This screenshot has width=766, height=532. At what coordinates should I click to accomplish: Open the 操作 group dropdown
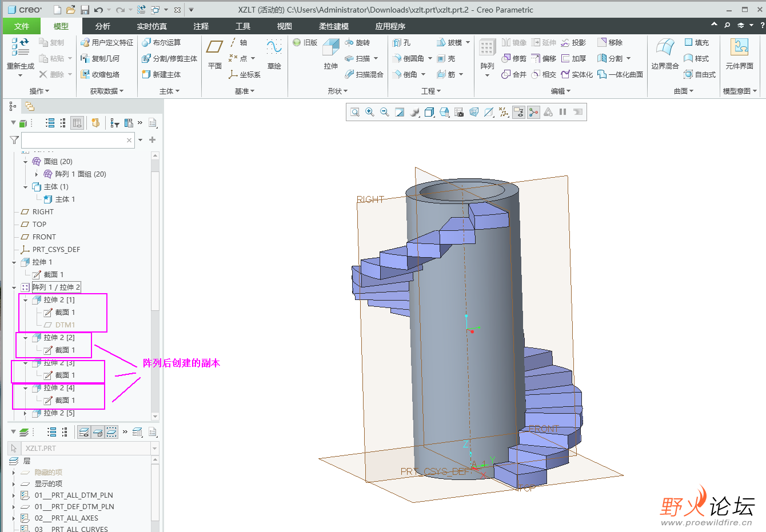(39, 91)
